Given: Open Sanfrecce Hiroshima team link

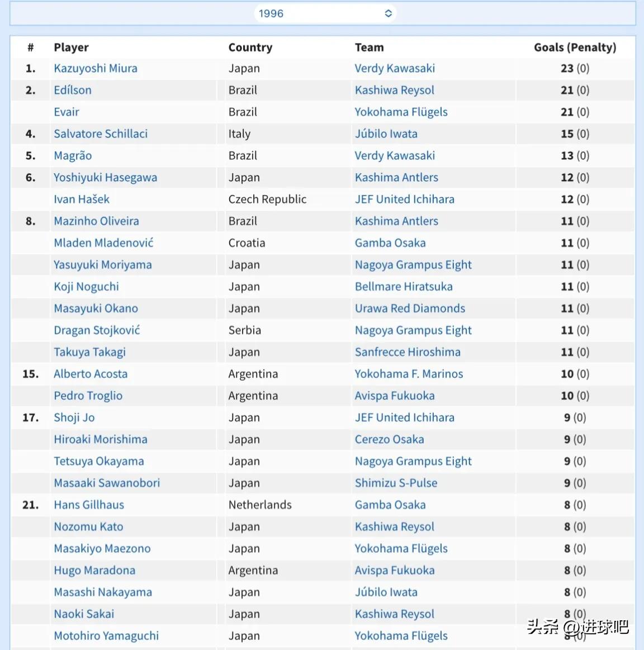Looking at the screenshot, I should [x=408, y=352].
